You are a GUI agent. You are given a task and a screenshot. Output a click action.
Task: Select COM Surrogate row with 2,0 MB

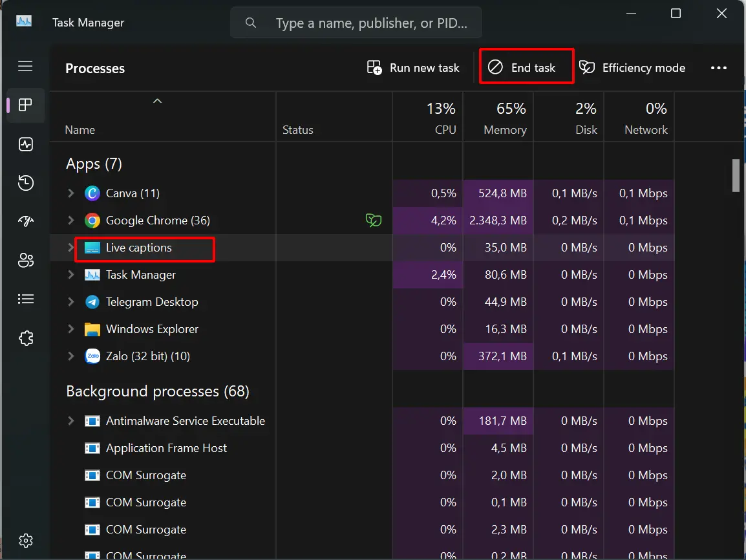(x=361, y=475)
